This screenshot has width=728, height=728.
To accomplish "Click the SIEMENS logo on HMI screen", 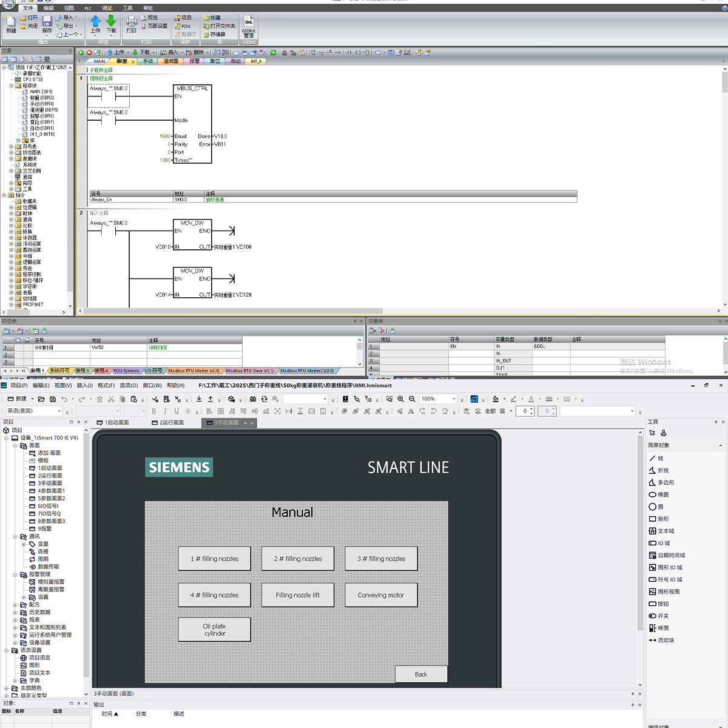I will point(179,467).
